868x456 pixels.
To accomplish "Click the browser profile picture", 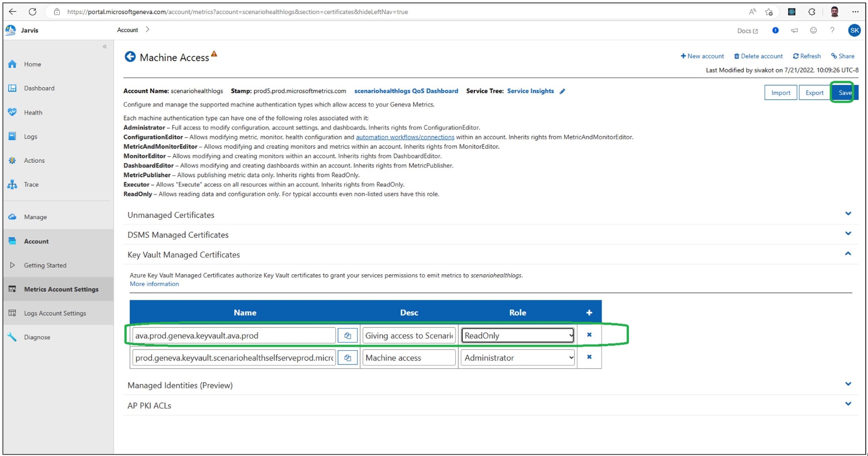I will tap(834, 12).
